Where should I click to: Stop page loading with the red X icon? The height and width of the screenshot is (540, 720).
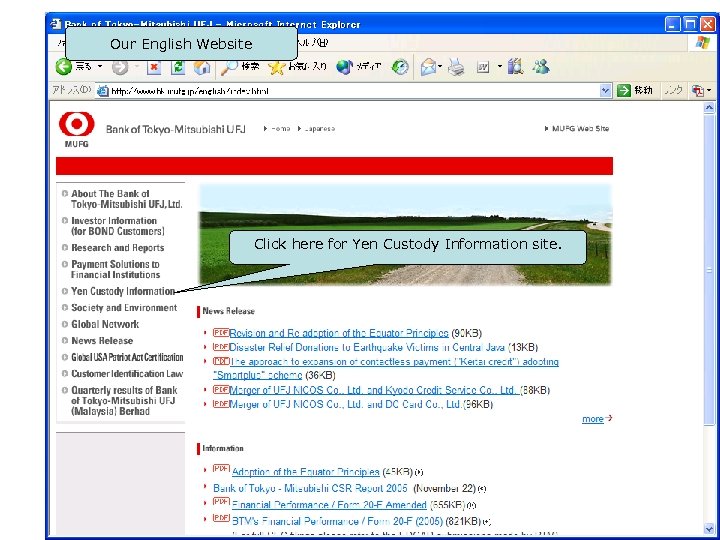point(154,68)
